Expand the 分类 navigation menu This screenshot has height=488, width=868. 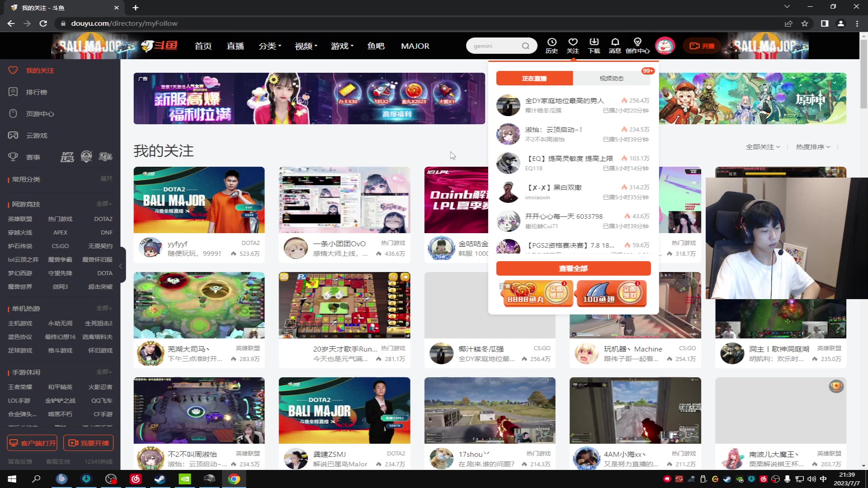(x=270, y=46)
